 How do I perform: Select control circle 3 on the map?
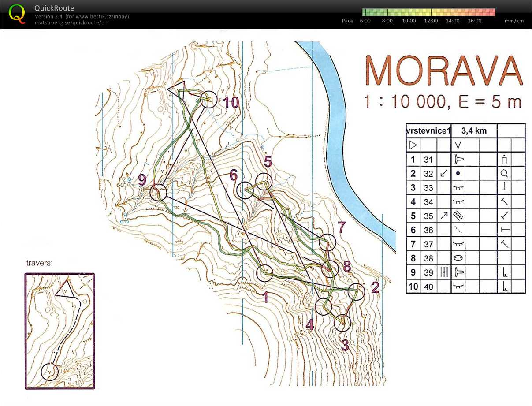click(342, 323)
